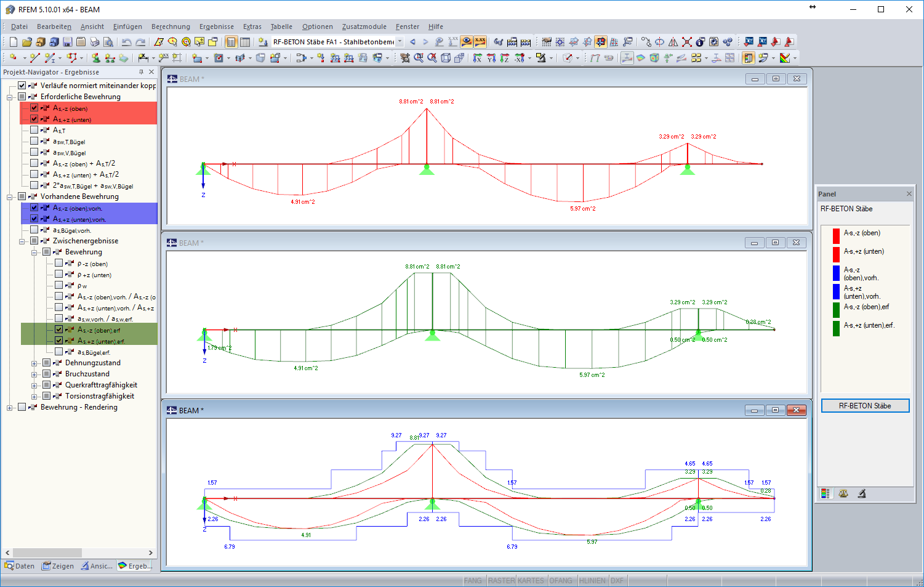924x587 pixels.
Task: Expand Bewehrung - Rendering node
Action: click(x=9, y=408)
